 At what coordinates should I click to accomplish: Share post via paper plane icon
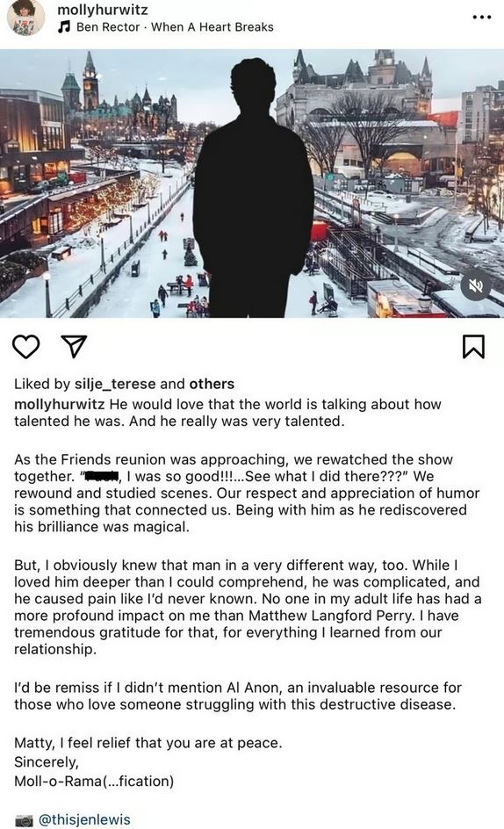pyautogui.click(x=74, y=346)
